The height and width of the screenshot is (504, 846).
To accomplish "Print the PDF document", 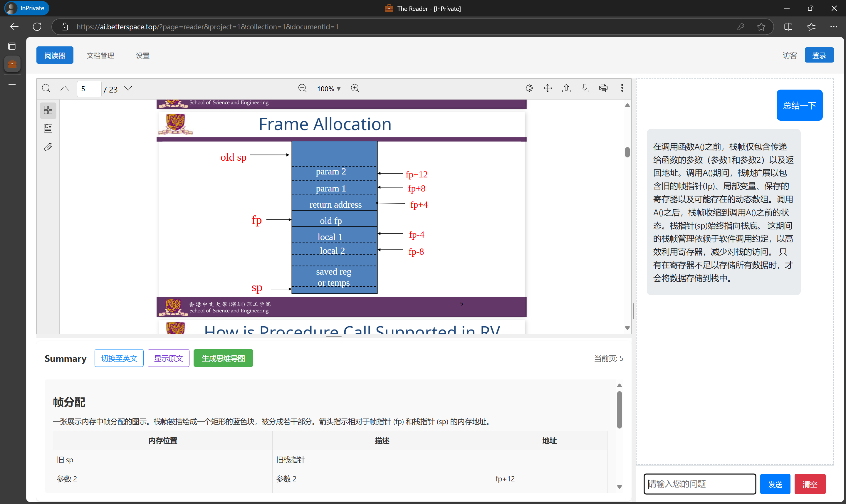I will click(603, 88).
